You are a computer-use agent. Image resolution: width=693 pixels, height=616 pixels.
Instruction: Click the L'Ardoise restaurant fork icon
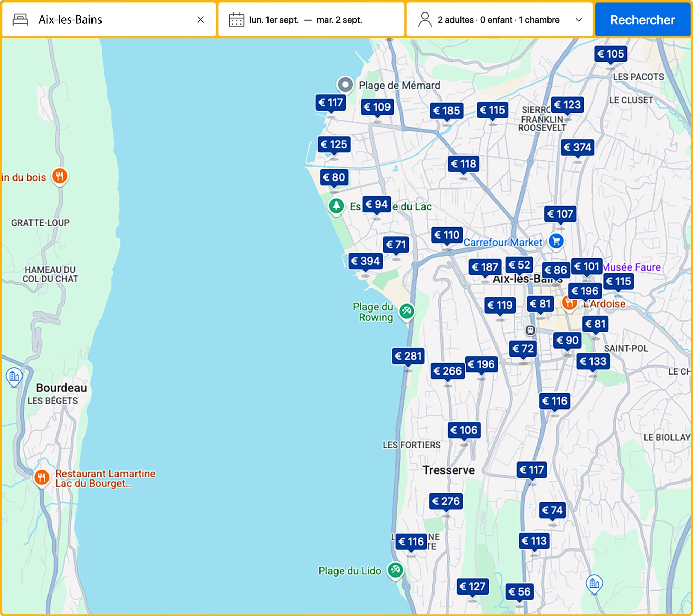(569, 304)
